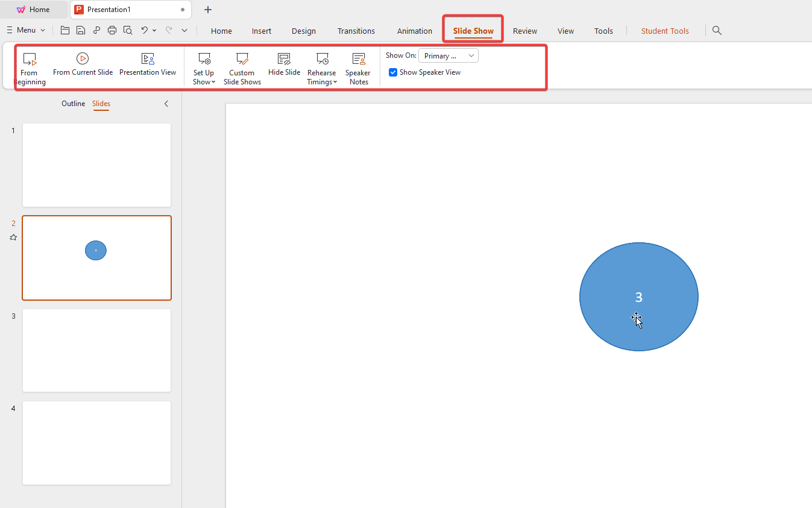812x508 pixels.
Task: Open a new presentation tab
Action: tap(207, 9)
